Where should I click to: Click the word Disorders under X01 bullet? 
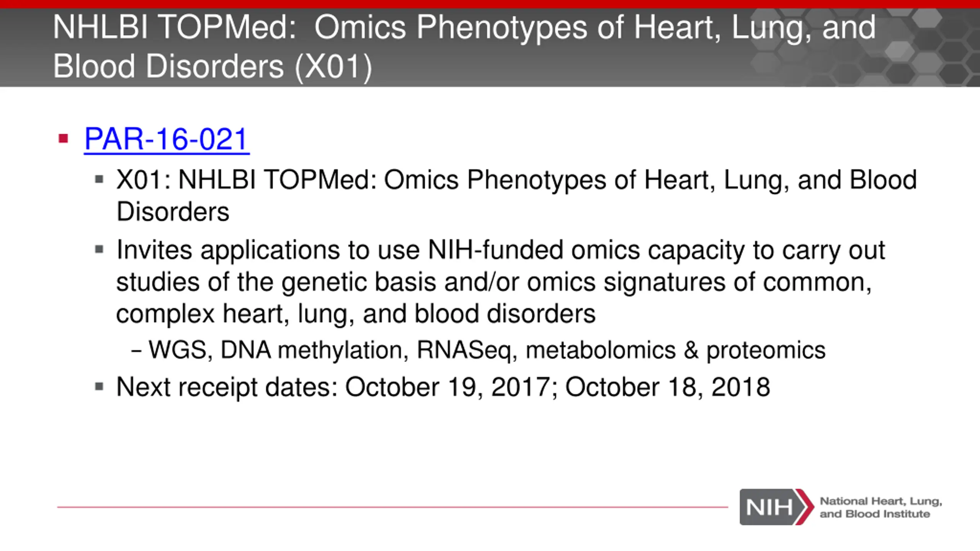(x=173, y=212)
